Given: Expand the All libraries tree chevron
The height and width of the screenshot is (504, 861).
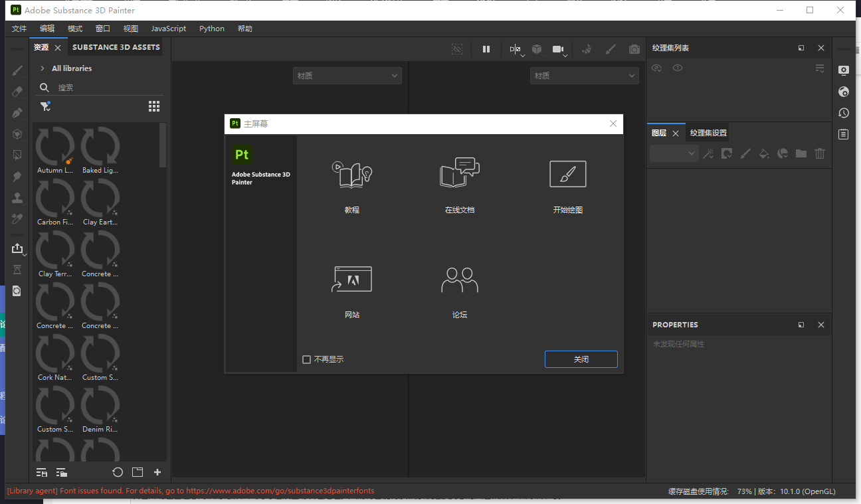Looking at the screenshot, I should tap(43, 68).
